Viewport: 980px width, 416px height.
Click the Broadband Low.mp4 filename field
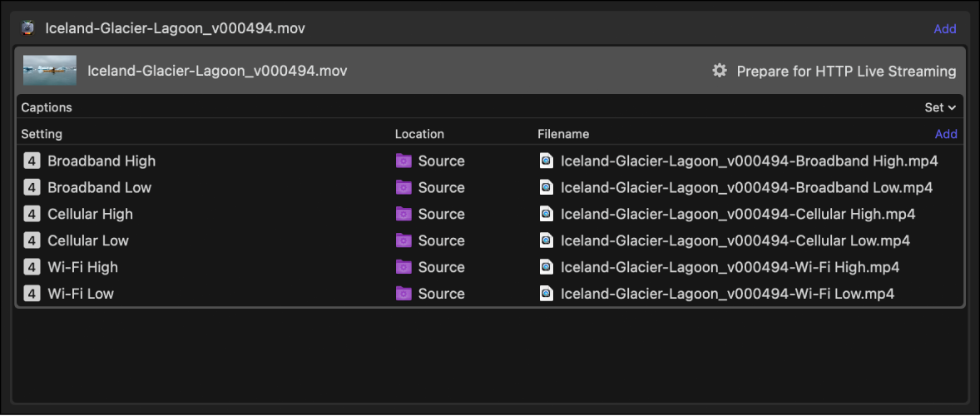746,187
